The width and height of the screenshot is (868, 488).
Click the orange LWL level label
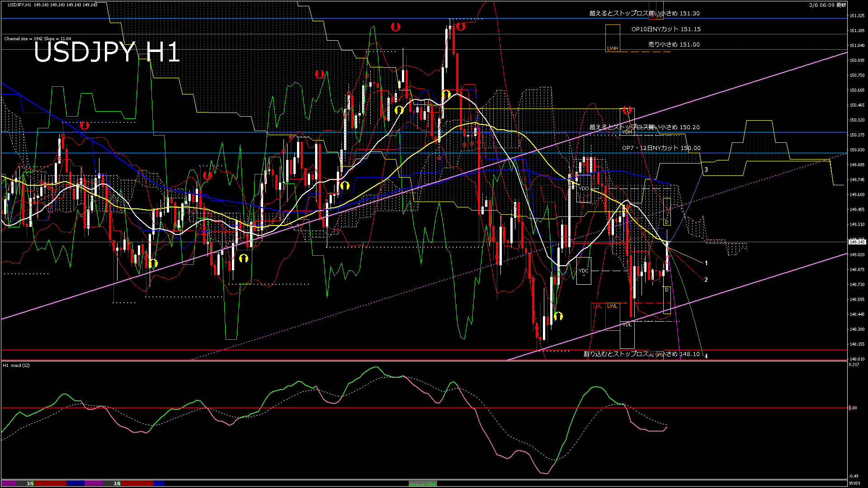point(612,306)
